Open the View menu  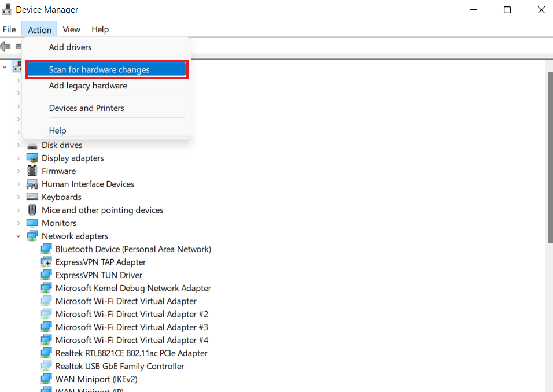[71, 29]
